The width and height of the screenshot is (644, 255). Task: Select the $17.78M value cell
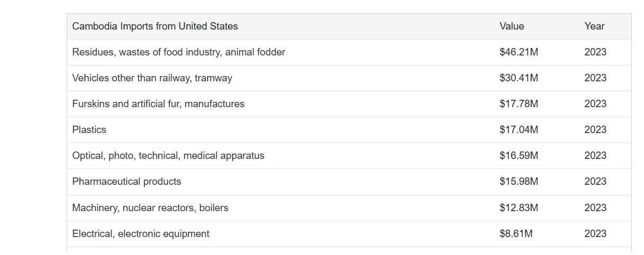pyautogui.click(x=519, y=104)
